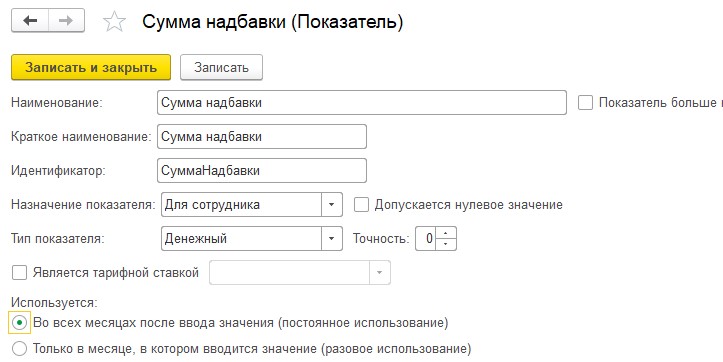Decrease the Точность value with the down arrow
Screen dimensions: 723x362
pyautogui.click(x=445, y=244)
